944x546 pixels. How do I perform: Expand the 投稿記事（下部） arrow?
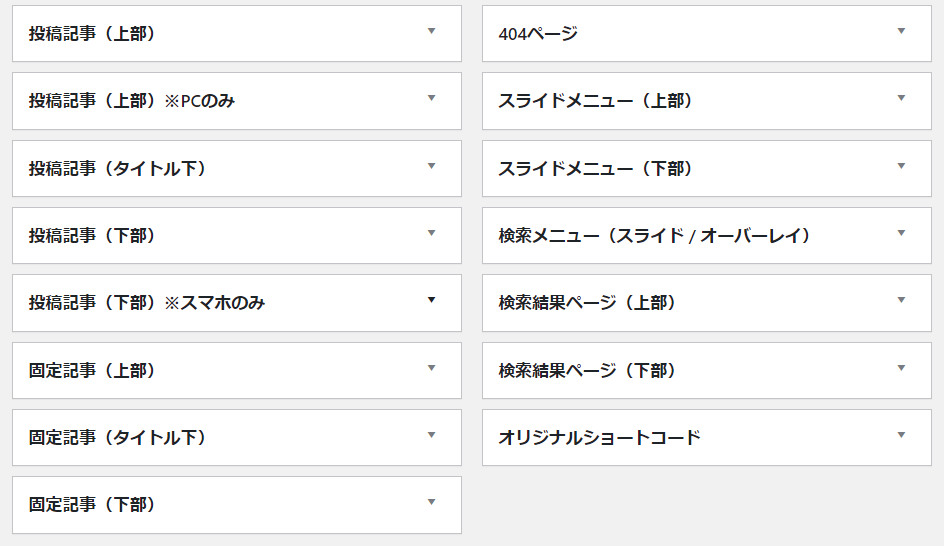[x=431, y=232]
